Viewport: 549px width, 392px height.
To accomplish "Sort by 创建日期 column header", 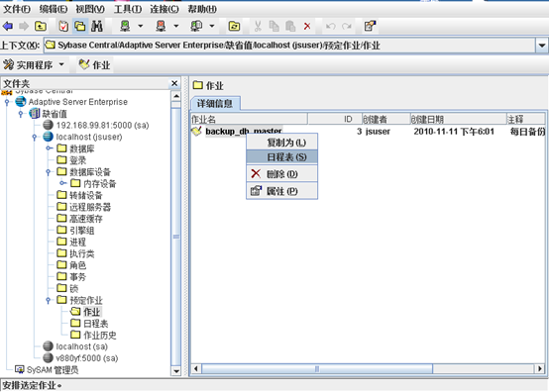I will pos(458,119).
